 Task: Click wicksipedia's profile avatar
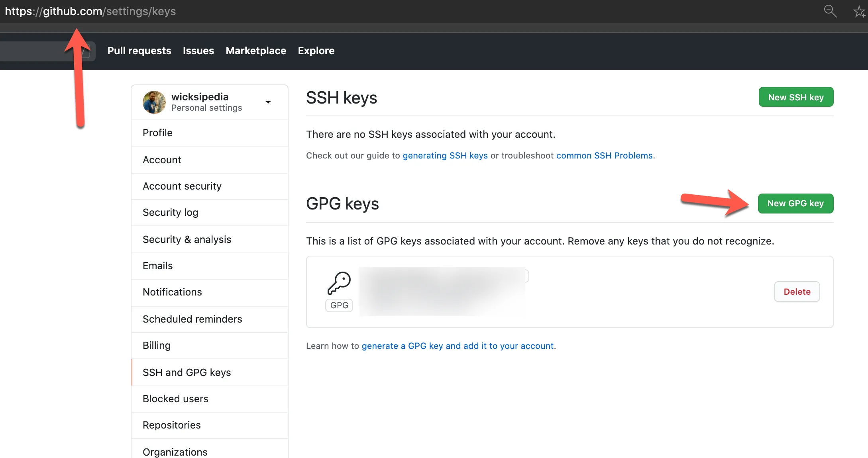pos(154,102)
